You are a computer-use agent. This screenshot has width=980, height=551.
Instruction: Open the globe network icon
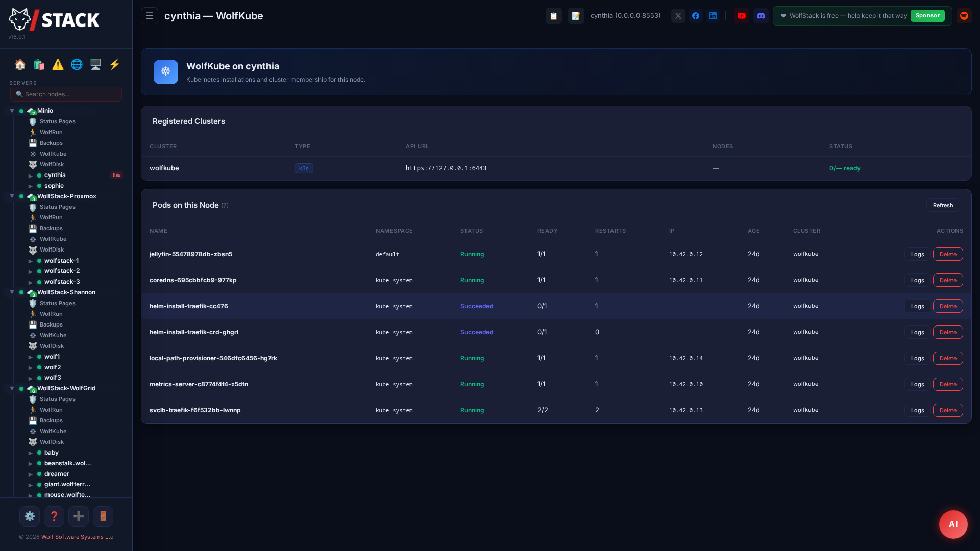(77, 64)
